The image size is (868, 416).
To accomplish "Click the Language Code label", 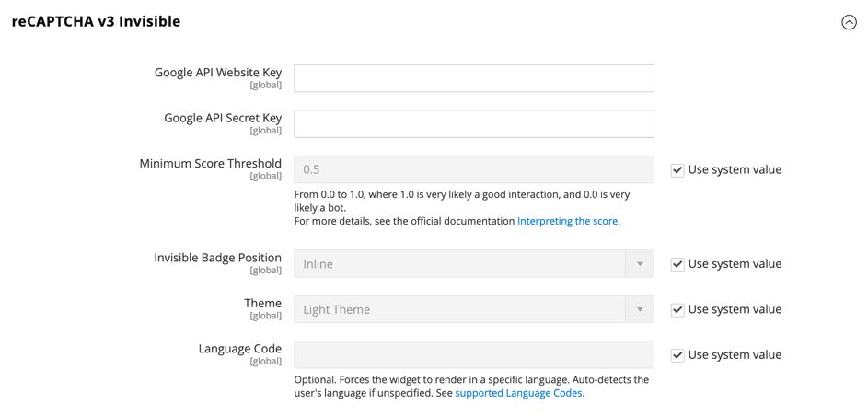I will point(239,349).
